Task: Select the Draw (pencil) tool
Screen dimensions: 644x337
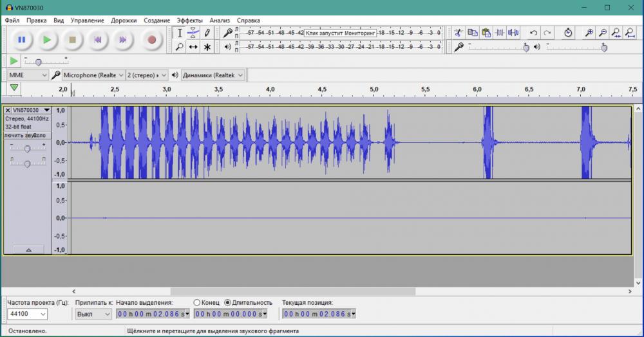Action: 207,33
